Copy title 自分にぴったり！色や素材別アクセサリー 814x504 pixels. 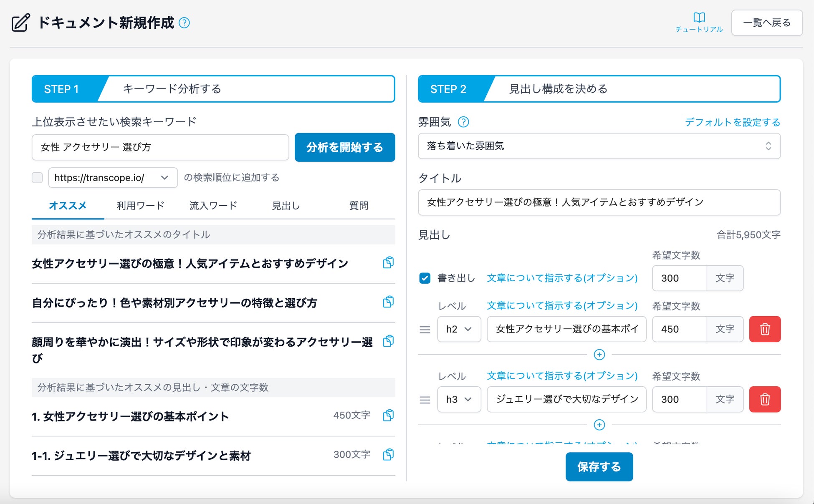coord(388,302)
